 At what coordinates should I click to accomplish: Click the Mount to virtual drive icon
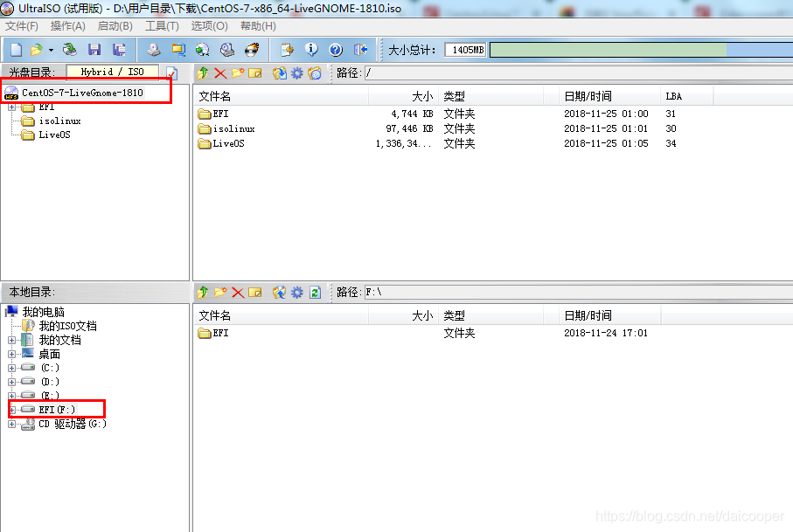tap(227, 50)
